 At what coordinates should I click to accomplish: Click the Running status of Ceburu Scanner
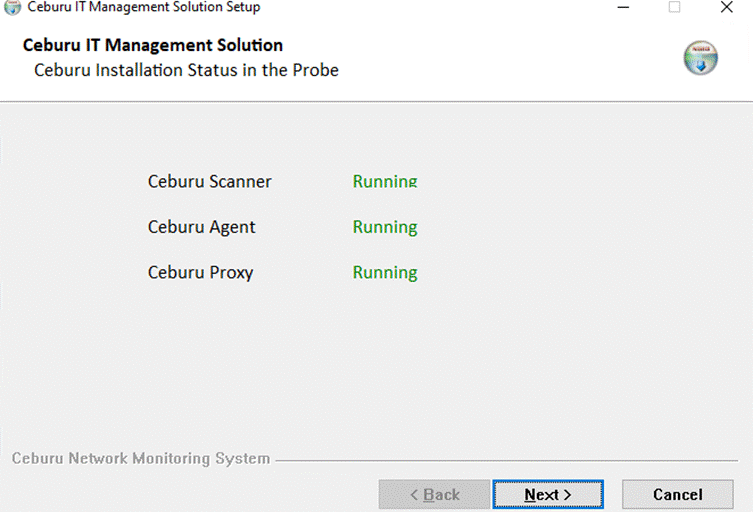[385, 182]
